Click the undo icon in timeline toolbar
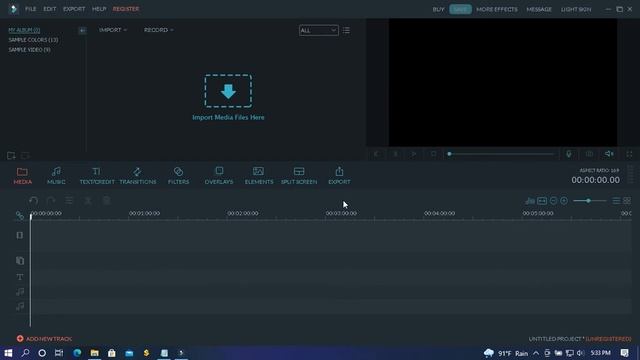This screenshot has width=640, height=360. (33, 200)
